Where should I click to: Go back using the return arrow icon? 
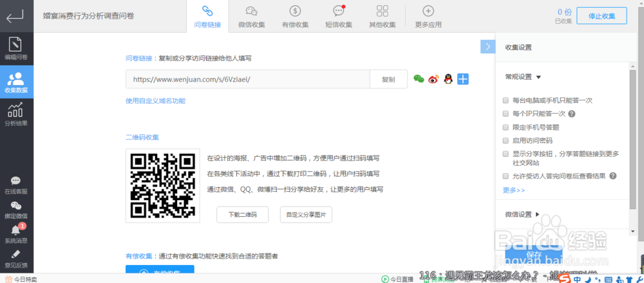pyautogui.click(x=15, y=17)
